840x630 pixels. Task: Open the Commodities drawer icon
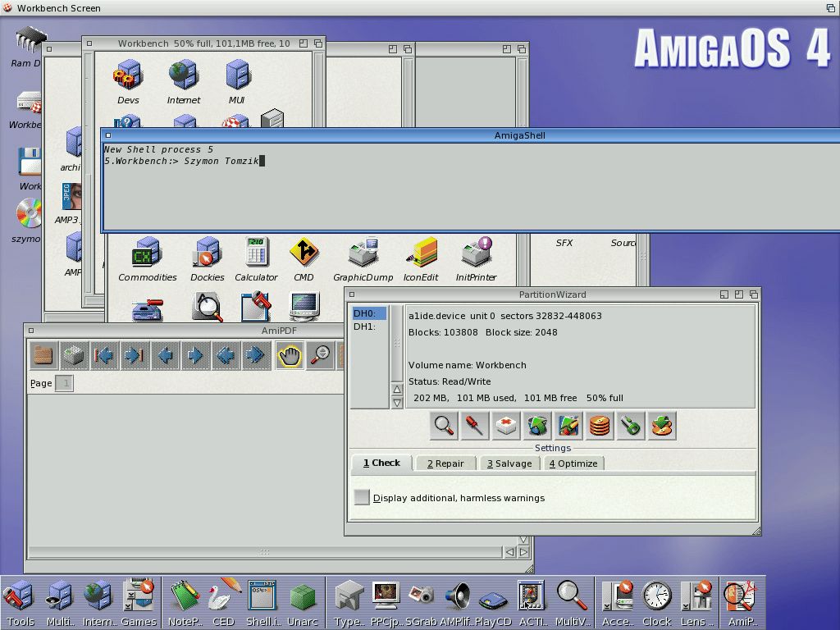[x=148, y=259]
